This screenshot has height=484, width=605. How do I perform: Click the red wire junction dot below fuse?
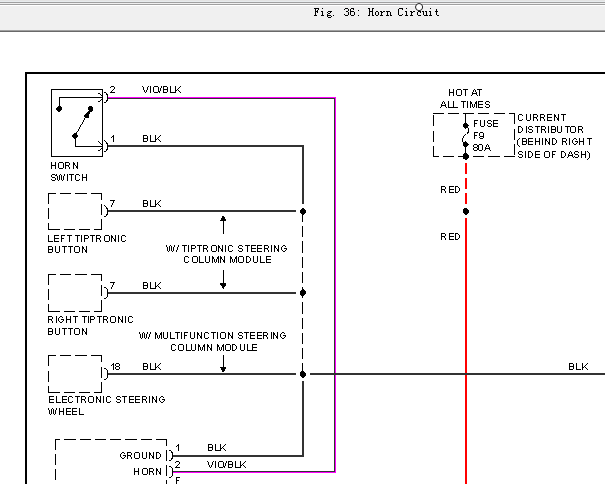click(466, 212)
